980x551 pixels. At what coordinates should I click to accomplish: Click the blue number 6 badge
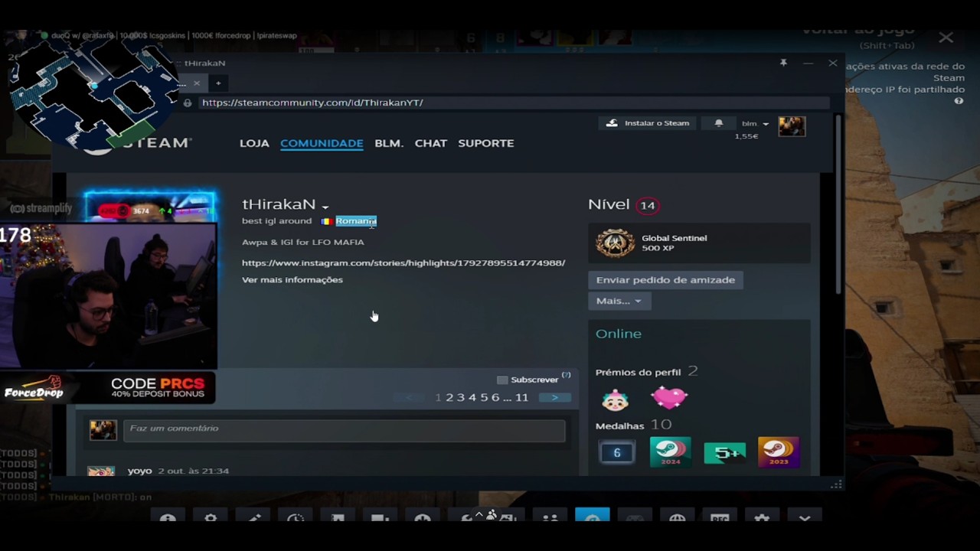pyautogui.click(x=616, y=453)
